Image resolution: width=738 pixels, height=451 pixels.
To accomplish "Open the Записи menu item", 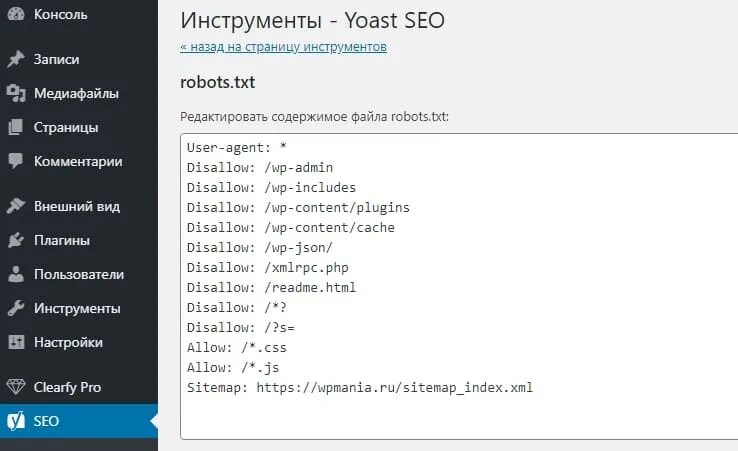I will tap(56, 59).
